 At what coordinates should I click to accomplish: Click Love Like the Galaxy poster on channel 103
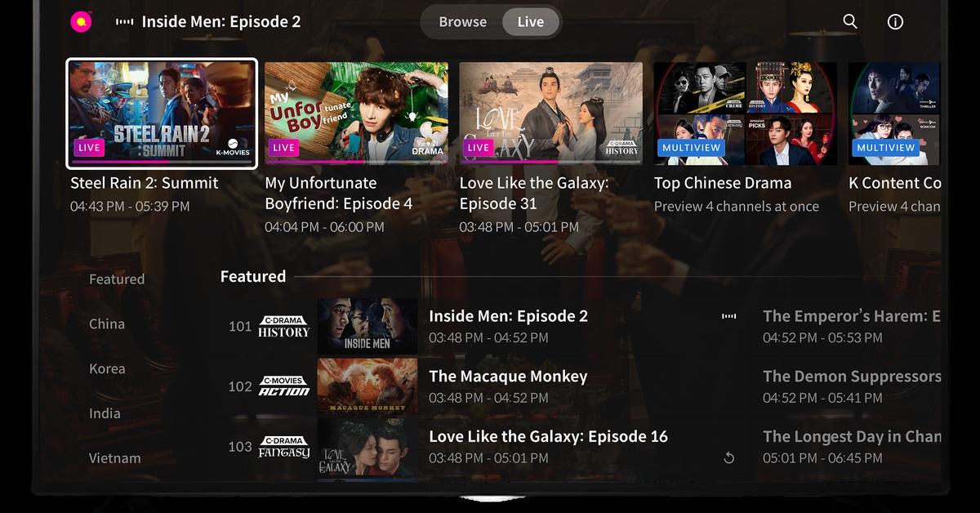367,447
